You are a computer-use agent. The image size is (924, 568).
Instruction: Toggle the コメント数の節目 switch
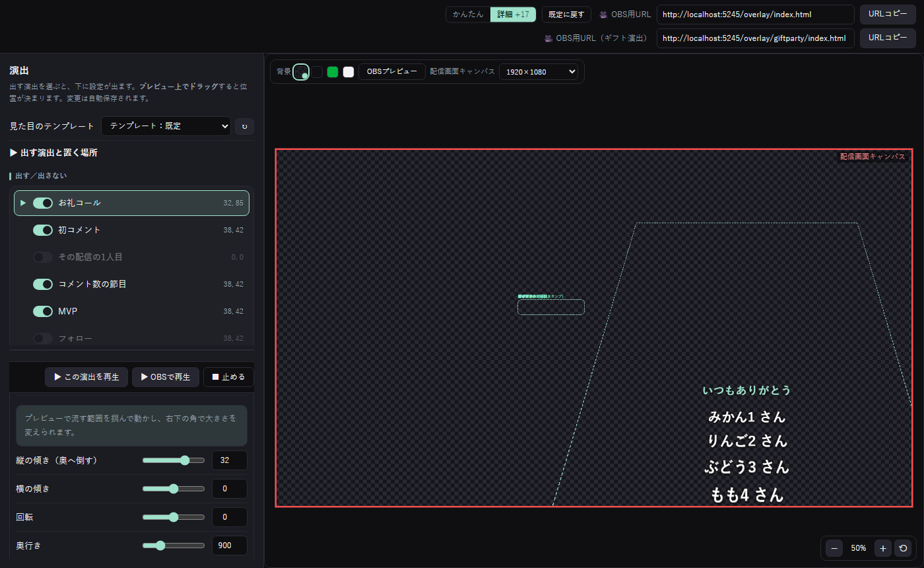pyautogui.click(x=43, y=284)
